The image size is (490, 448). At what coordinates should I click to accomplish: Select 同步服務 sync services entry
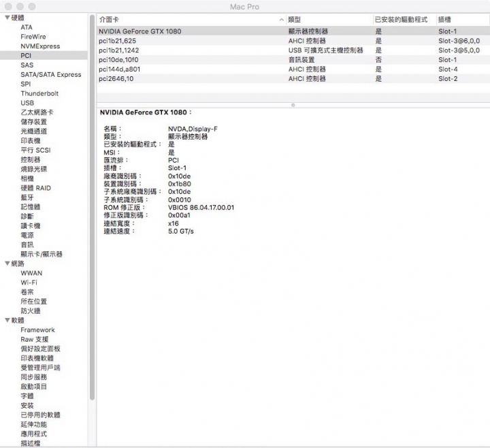[x=34, y=377]
